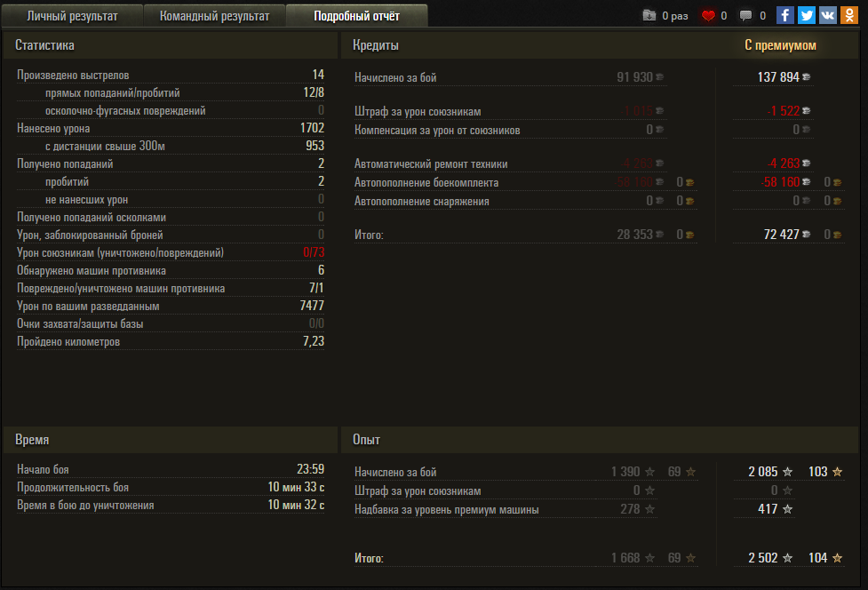868x590 pixels.
Task: Click 'Получено попаданий осколками' label
Action: (x=92, y=218)
